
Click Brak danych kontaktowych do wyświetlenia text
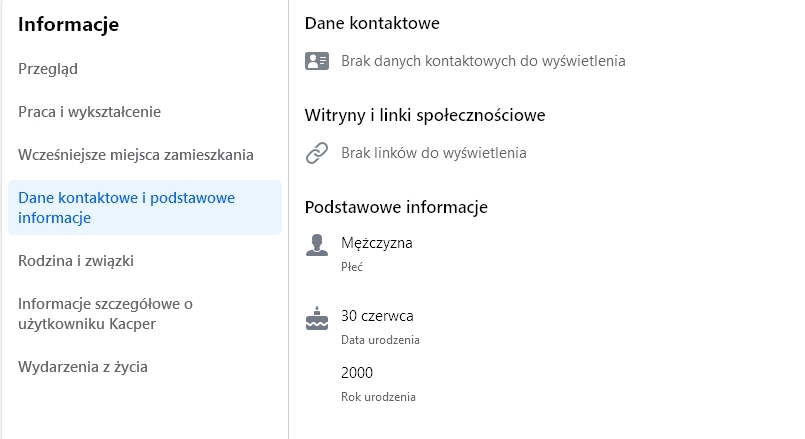(x=483, y=61)
